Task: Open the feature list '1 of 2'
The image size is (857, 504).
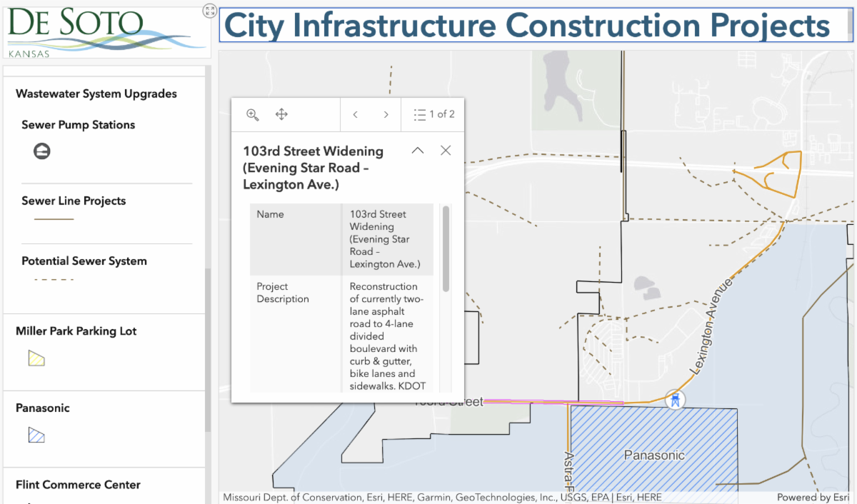Action: click(433, 115)
